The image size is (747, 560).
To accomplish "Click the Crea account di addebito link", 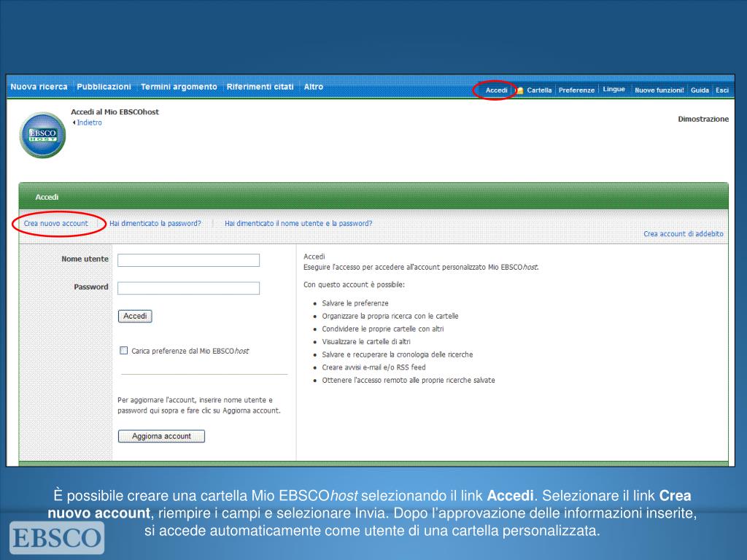I will 684,234.
